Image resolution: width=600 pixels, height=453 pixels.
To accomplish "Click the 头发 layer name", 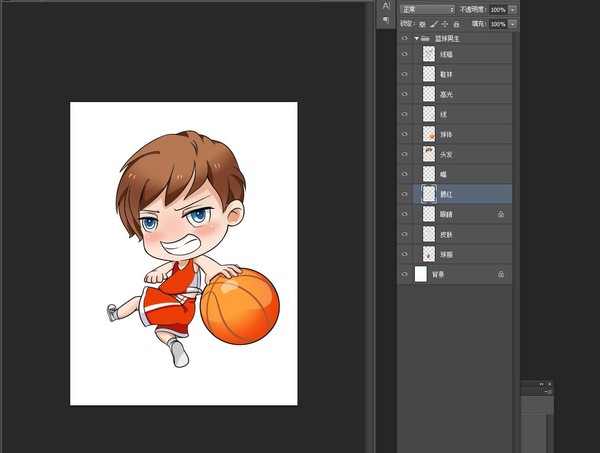I will coord(446,155).
